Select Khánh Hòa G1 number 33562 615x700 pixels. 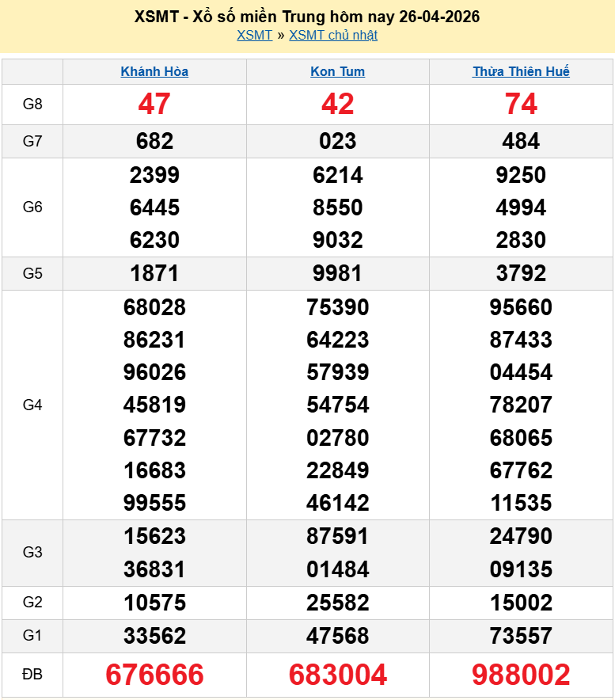[154, 636]
